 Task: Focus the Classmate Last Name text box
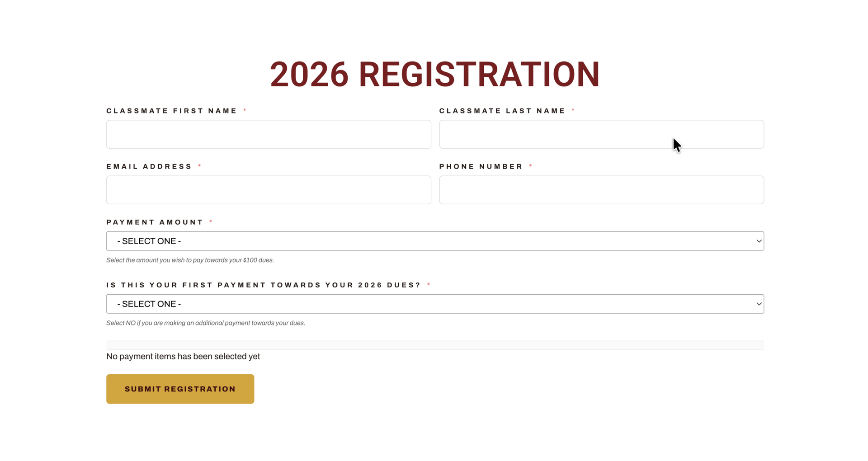(601, 134)
